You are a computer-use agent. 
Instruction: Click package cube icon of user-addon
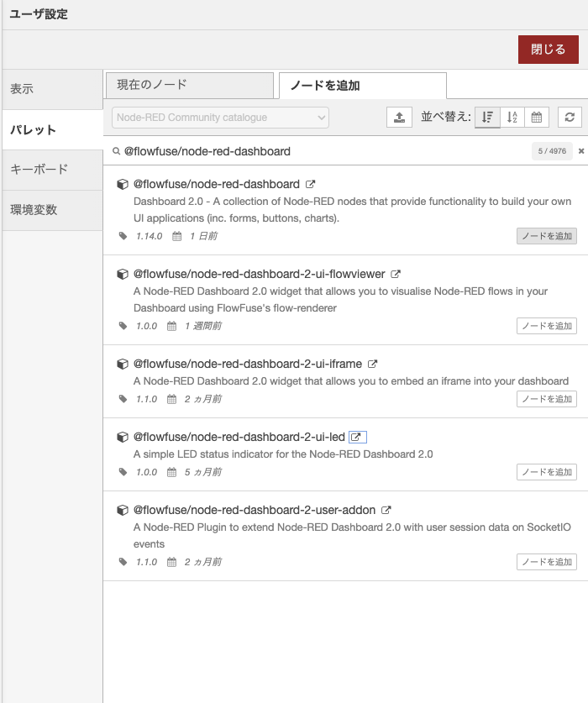pos(122,510)
